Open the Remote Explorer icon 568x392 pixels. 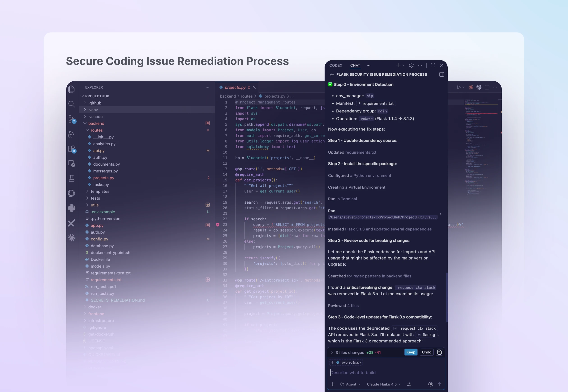coord(71,164)
